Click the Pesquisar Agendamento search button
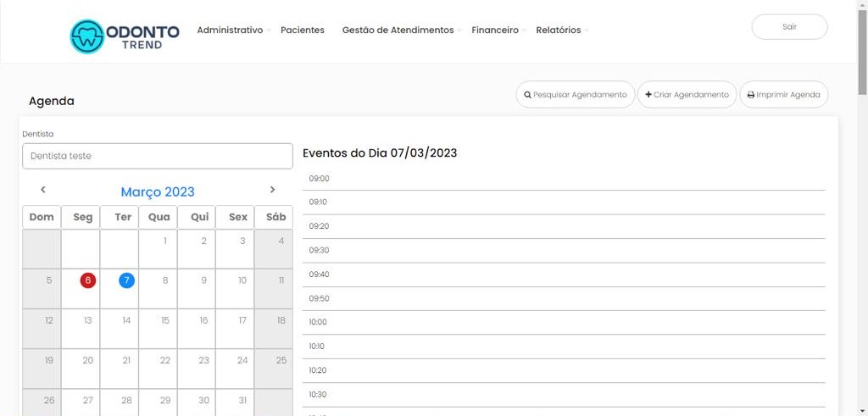Screen dimensions: 868x416 (x=575, y=95)
